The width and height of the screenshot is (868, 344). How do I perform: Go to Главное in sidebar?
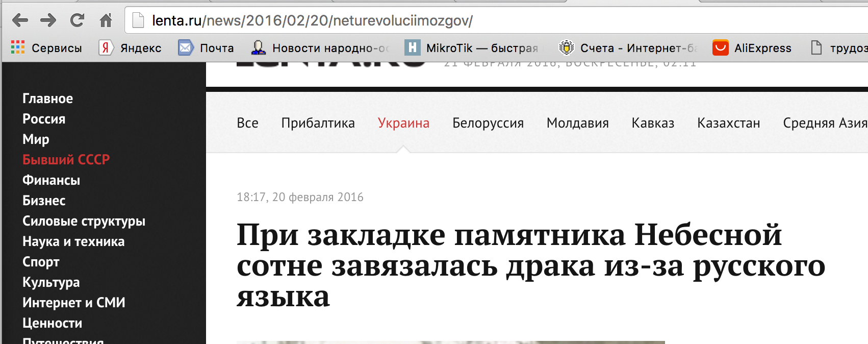(47, 99)
